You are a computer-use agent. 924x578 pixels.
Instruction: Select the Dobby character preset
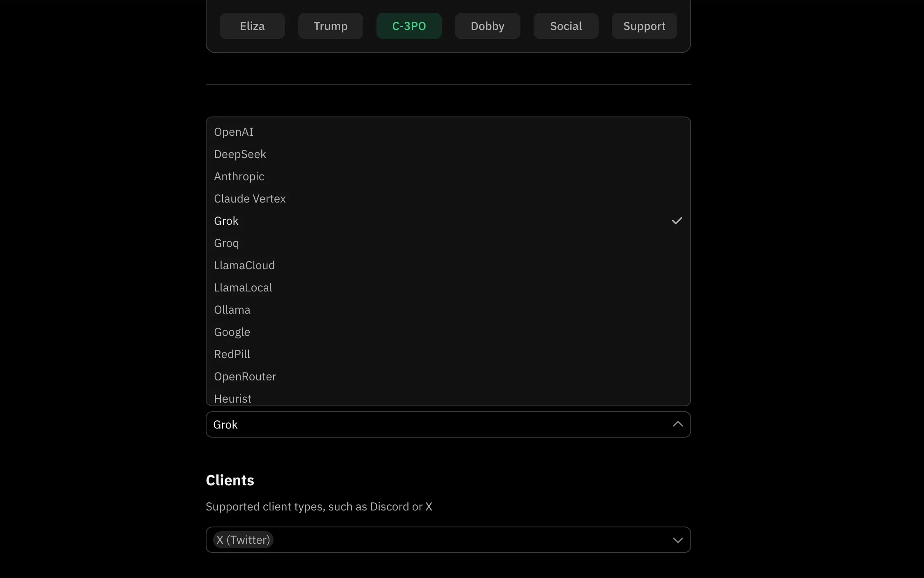[x=488, y=26]
